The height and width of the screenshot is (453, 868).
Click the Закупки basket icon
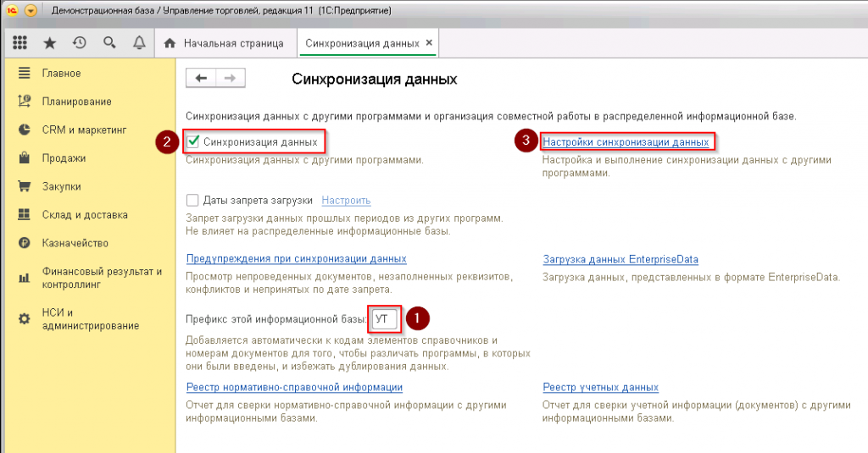(25, 186)
